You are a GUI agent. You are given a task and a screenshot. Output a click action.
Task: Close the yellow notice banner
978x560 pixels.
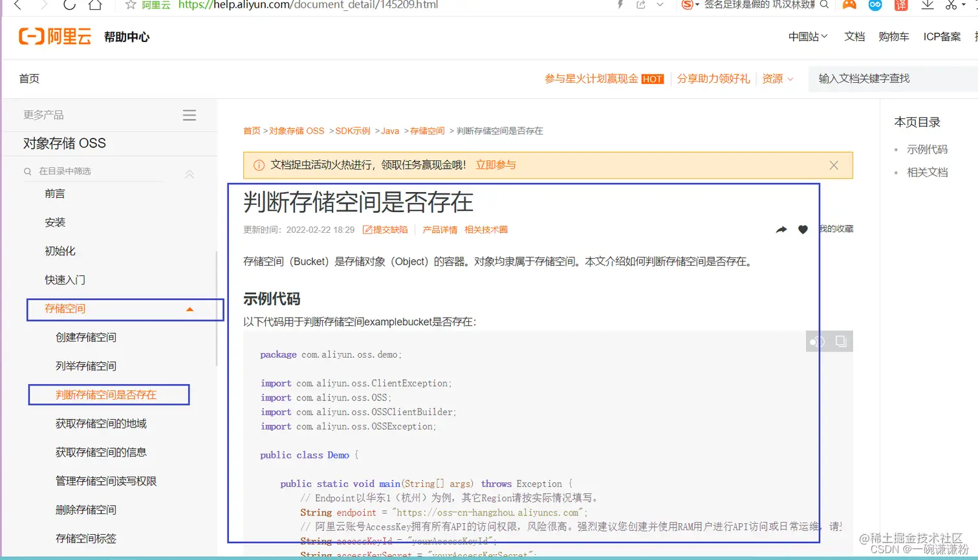click(x=834, y=165)
